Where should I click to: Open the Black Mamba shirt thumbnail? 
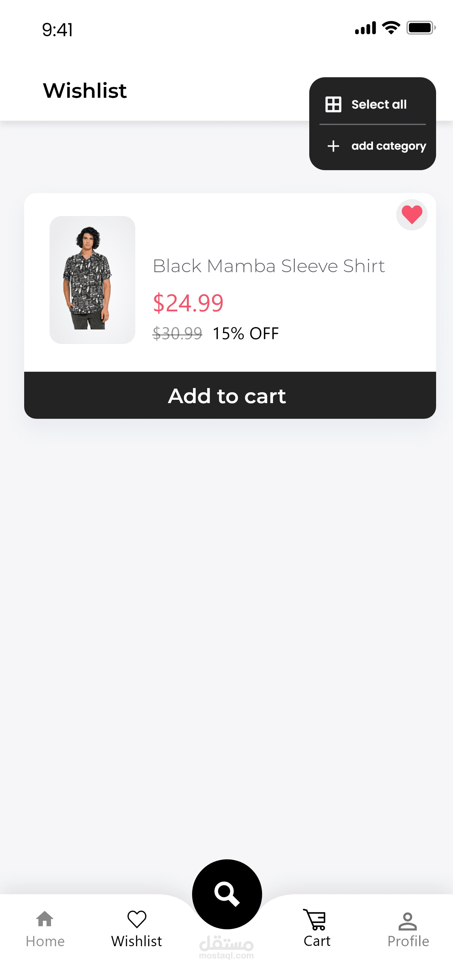(x=92, y=280)
